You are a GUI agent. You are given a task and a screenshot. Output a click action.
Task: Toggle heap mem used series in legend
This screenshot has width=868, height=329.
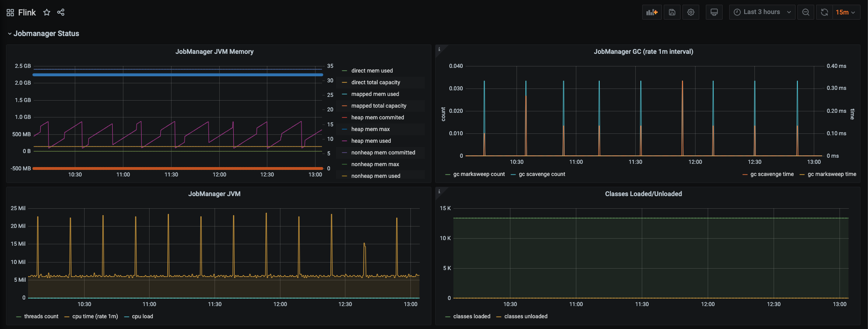click(371, 141)
